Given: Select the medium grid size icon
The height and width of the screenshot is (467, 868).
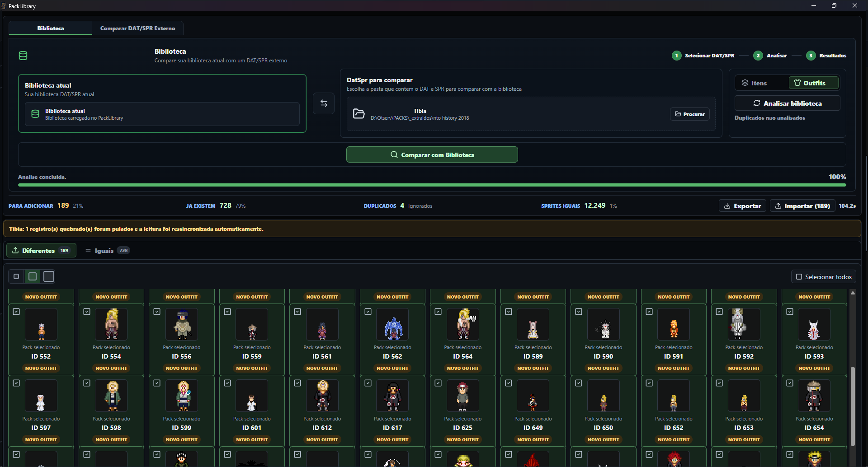Looking at the screenshot, I should pyautogui.click(x=33, y=276).
